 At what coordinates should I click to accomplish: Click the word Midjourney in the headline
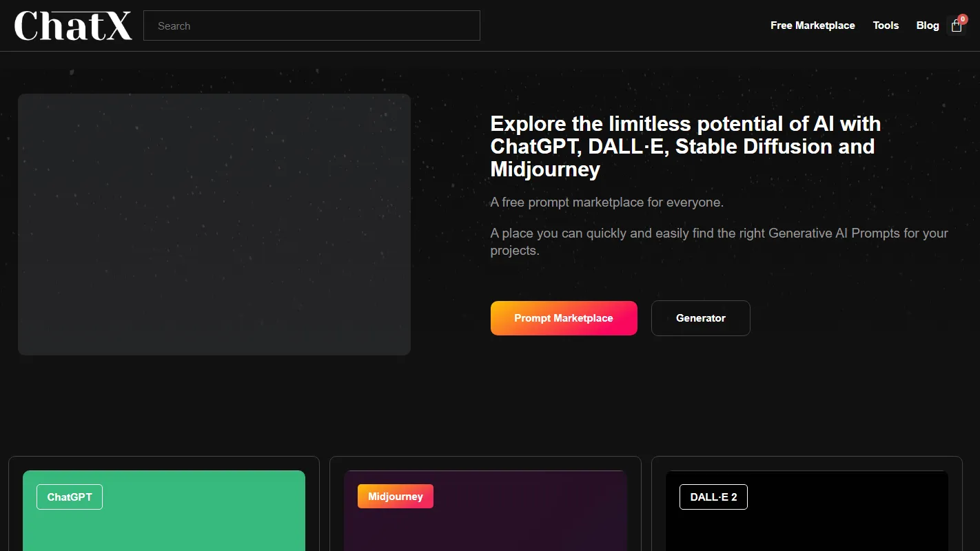click(x=545, y=169)
